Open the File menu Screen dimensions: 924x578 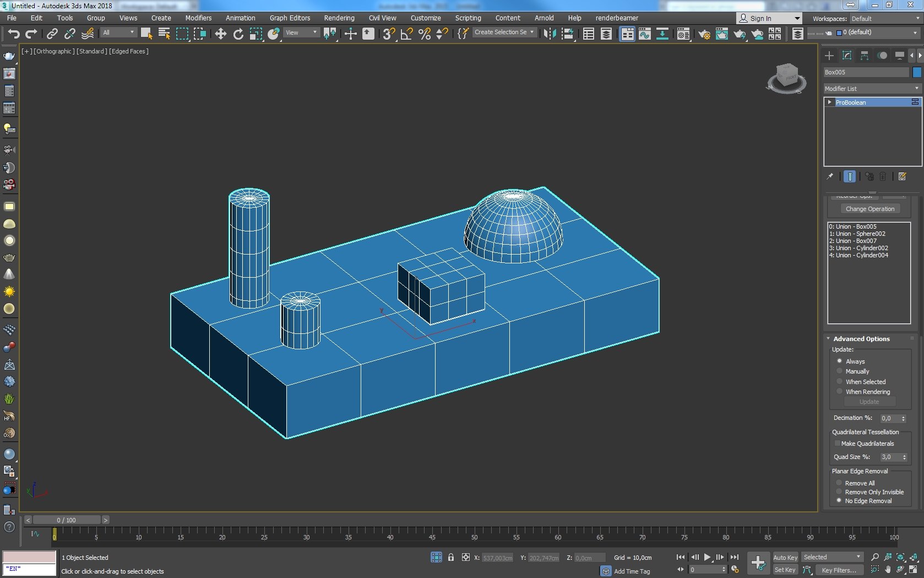click(12, 18)
